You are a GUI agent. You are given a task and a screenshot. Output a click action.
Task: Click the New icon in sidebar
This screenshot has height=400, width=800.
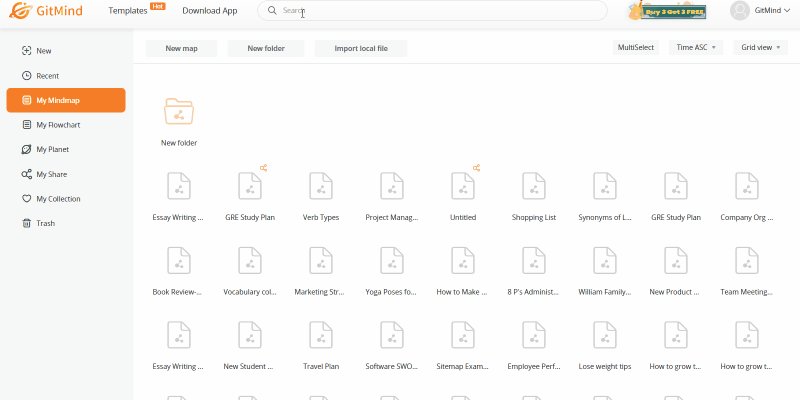pos(27,51)
